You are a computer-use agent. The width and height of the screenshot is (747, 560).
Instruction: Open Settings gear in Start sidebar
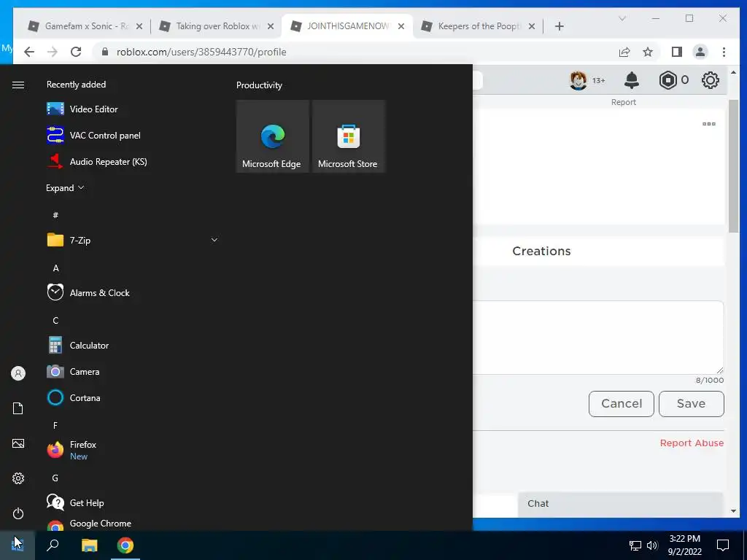tap(18, 478)
